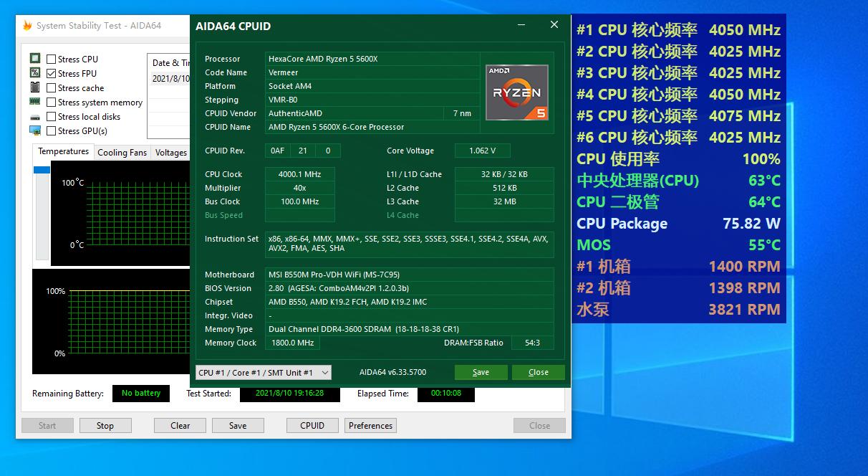868x476 pixels.
Task: Click the Chipset AMD B550 text
Action: tap(347, 302)
